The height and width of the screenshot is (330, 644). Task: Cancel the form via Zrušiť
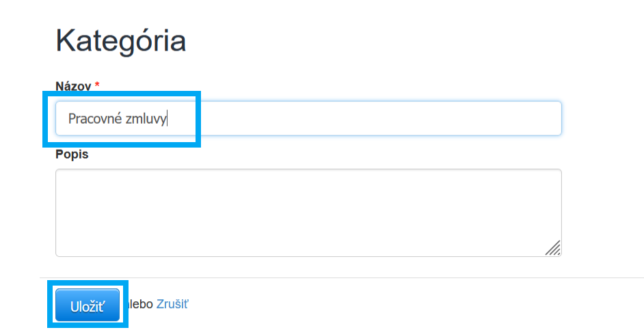tap(172, 304)
